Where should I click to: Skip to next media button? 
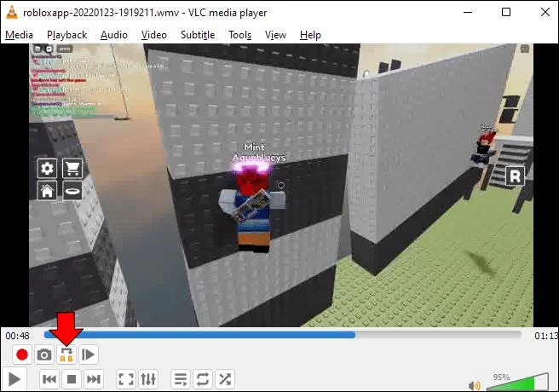coord(94,379)
